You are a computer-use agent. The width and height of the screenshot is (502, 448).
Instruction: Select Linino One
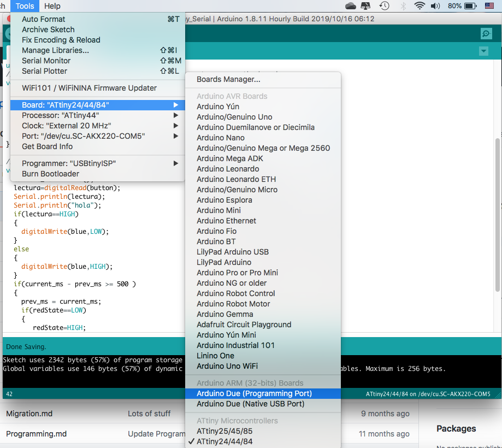(263, 356)
